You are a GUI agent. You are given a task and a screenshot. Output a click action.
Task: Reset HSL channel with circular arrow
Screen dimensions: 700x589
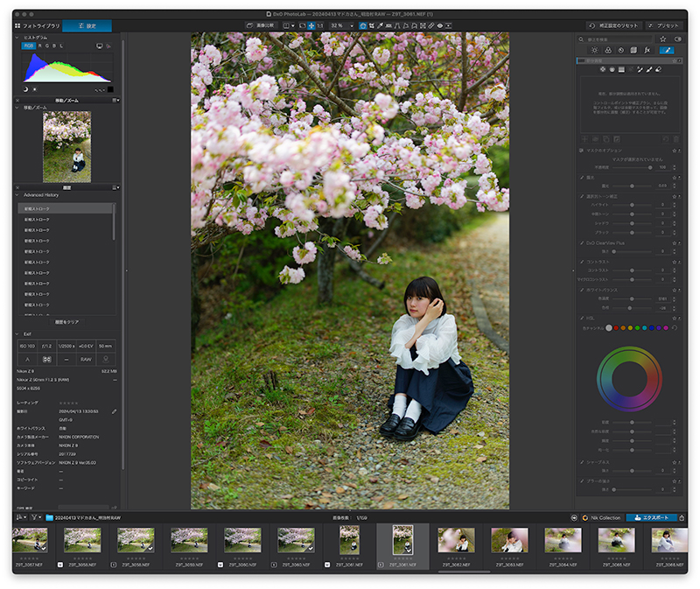tap(675, 328)
